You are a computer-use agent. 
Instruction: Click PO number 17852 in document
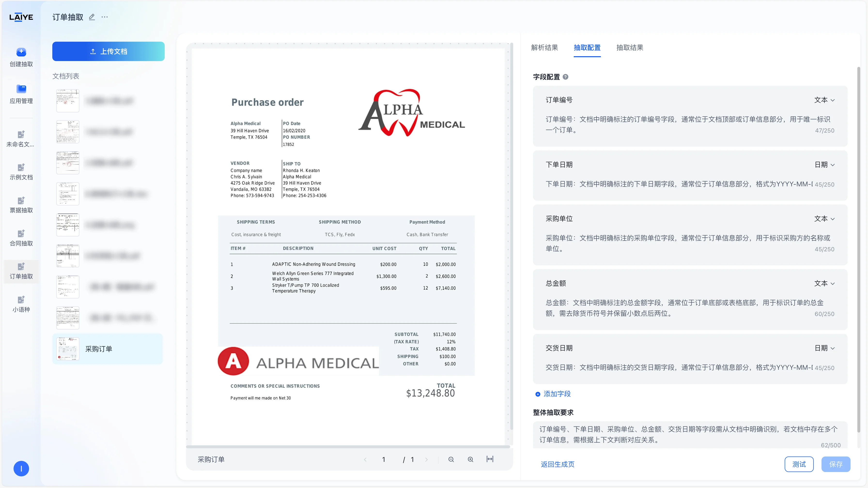(288, 145)
